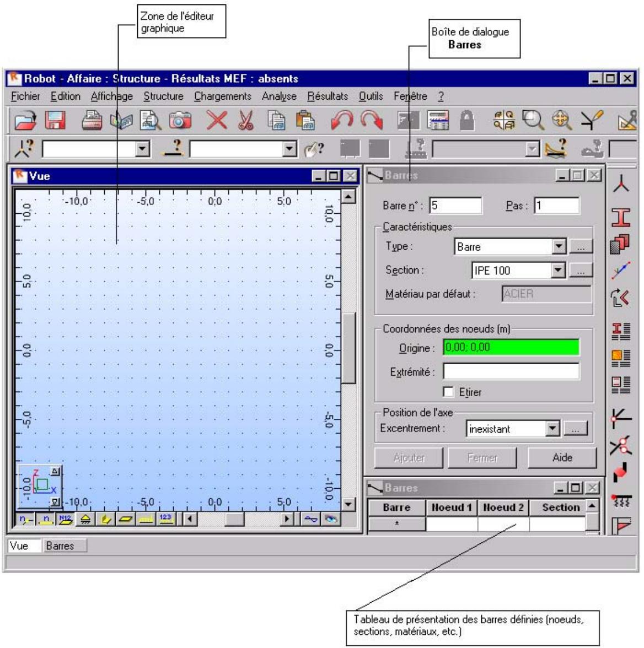Open the Chargements menu
The image size is (644, 648).
(x=223, y=96)
